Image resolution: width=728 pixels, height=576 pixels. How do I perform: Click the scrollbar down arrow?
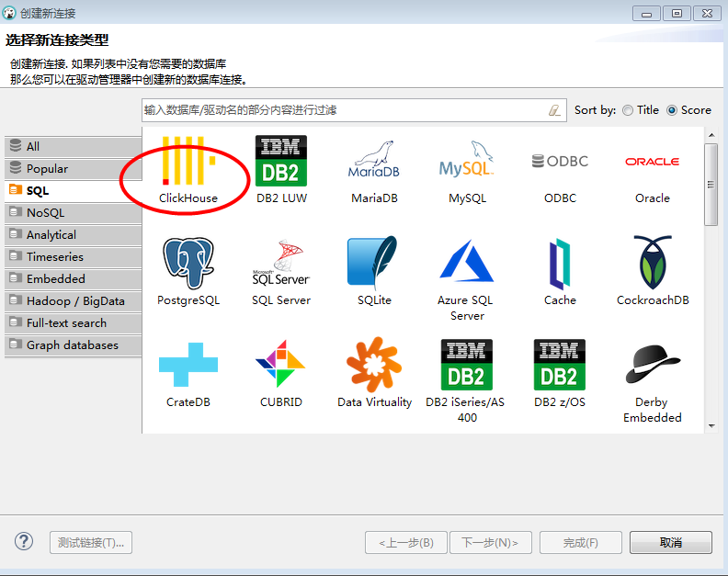[711, 425]
